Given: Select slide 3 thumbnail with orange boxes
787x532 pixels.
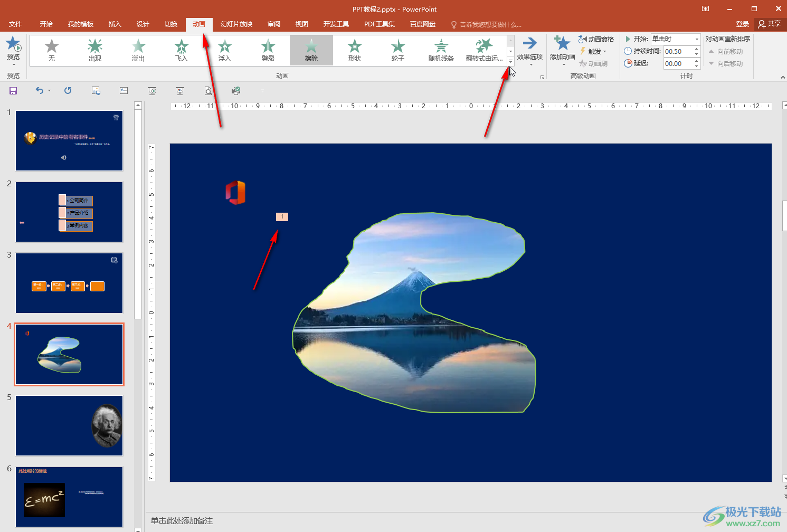Looking at the screenshot, I should pyautogui.click(x=69, y=283).
